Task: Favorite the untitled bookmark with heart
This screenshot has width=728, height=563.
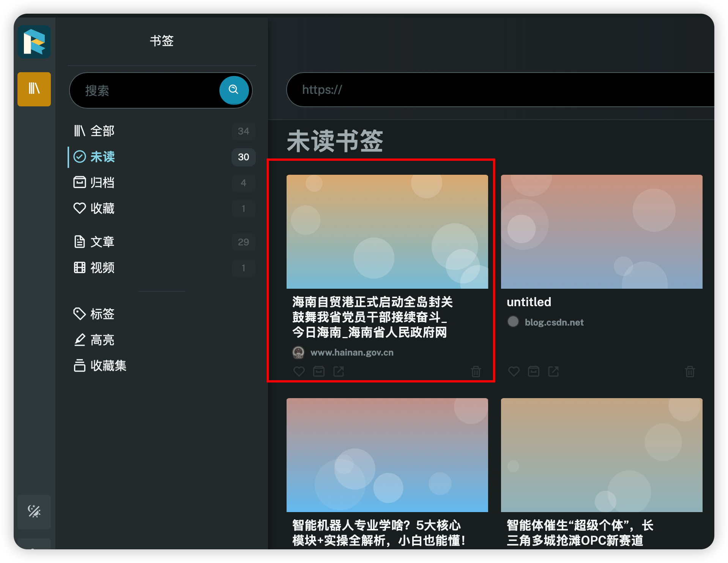Action: [514, 371]
